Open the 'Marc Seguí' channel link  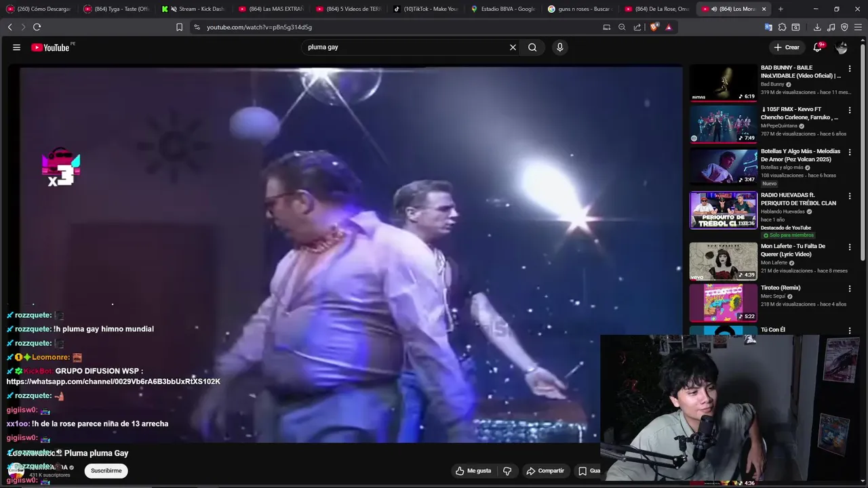(772, 296)
